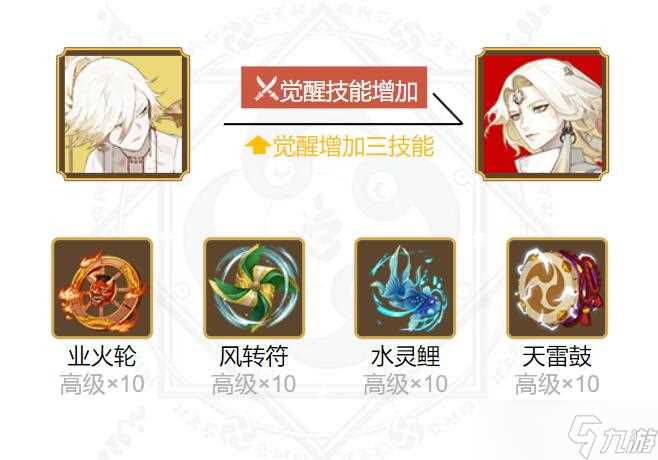
Task: Click the 业火轮 text label
Action: 102,356
